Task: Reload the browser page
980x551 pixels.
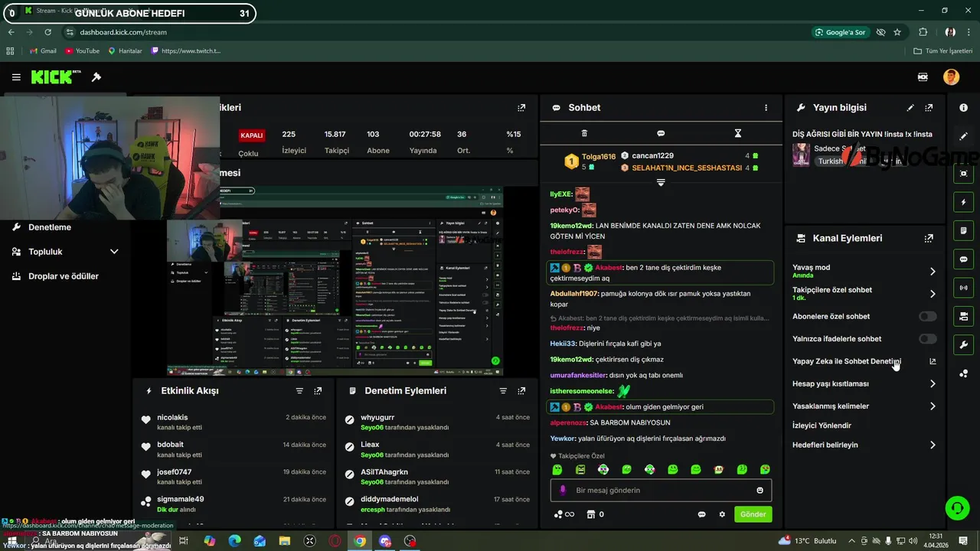Action: [x=47, y=32]
